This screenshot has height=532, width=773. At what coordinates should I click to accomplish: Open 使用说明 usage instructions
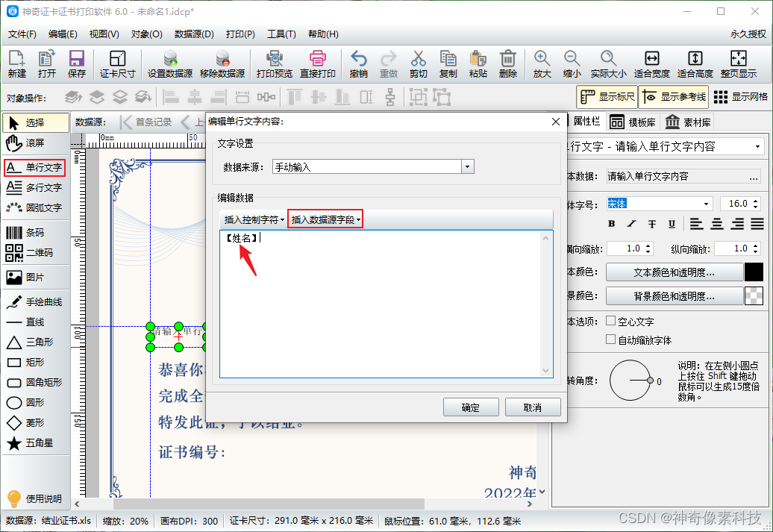(x=34, y=498)
